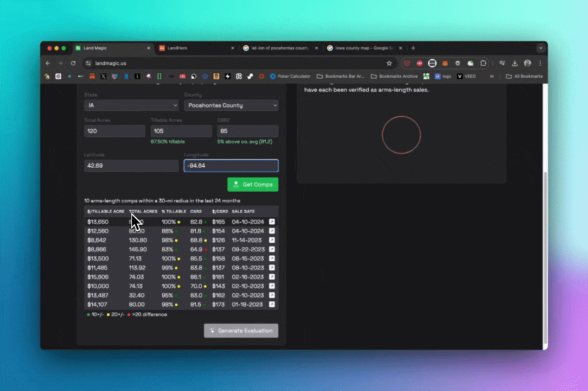Switch to the Iowa county map tab
This screenshot has width=588, height=391.
point(362,48)
